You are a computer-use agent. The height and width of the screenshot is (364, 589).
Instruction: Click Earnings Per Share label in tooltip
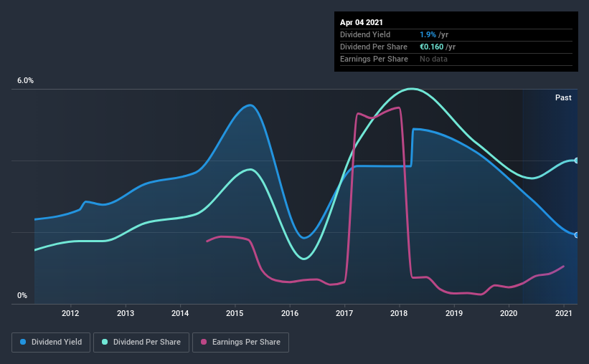click(374, 59)
